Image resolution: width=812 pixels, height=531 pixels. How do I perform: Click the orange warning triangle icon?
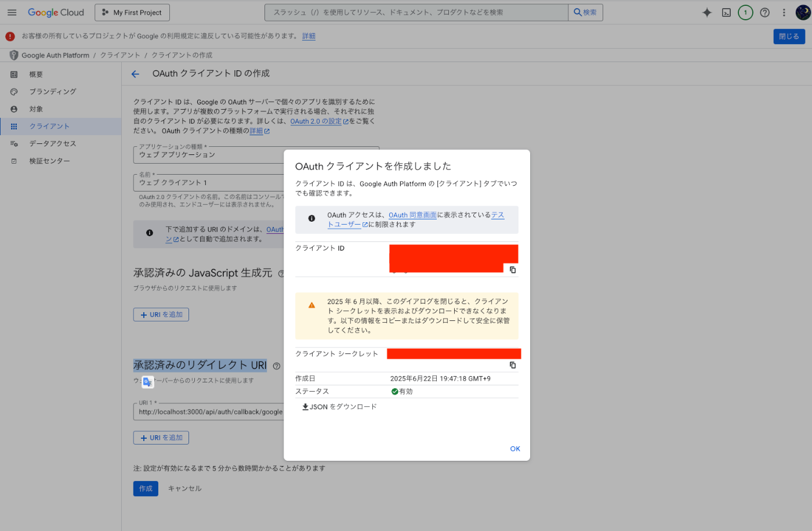311,305
